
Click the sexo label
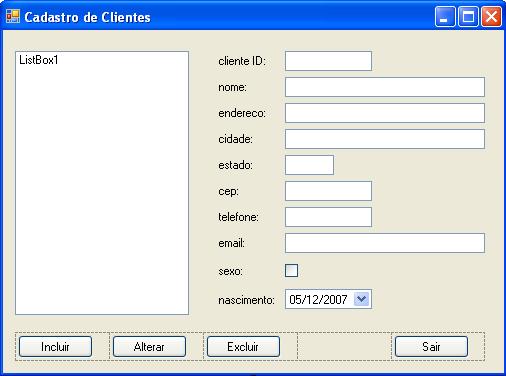(x=230, y=271)
